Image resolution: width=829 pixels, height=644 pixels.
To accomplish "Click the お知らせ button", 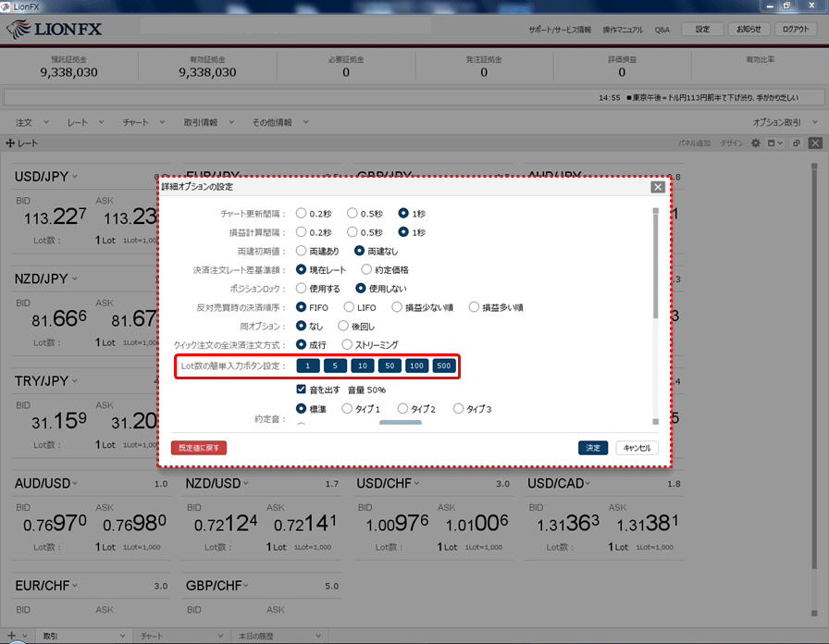I will point(749,29).
